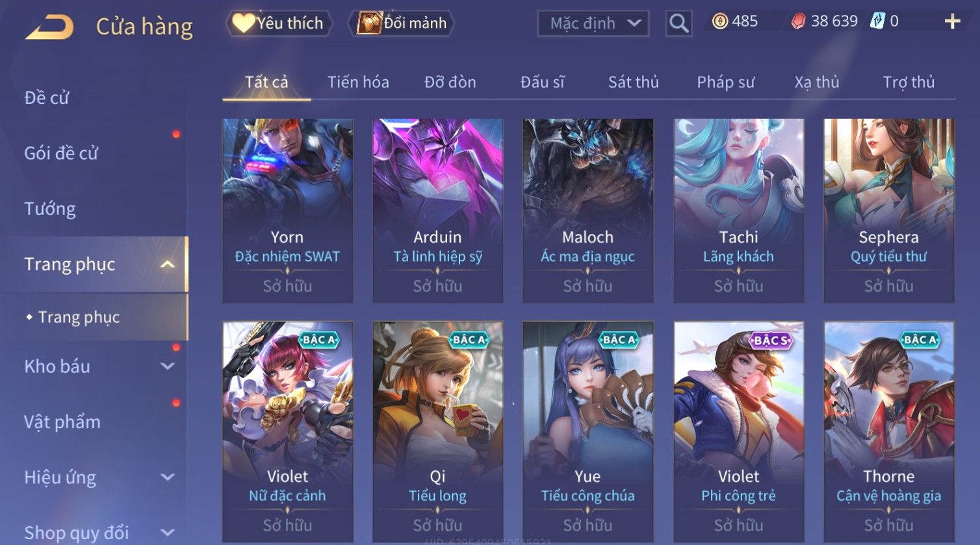Open the Mặc định sort dropdown

(593, 23)
